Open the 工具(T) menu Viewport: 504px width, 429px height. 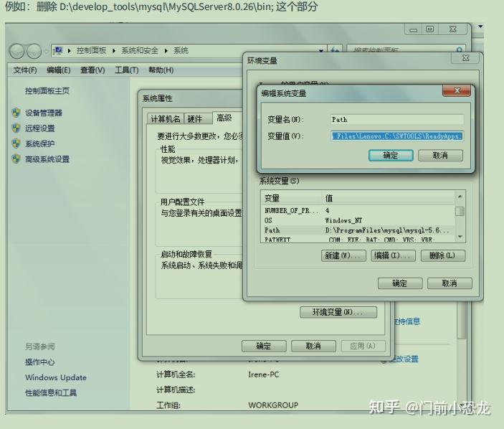tap(127, 70)
